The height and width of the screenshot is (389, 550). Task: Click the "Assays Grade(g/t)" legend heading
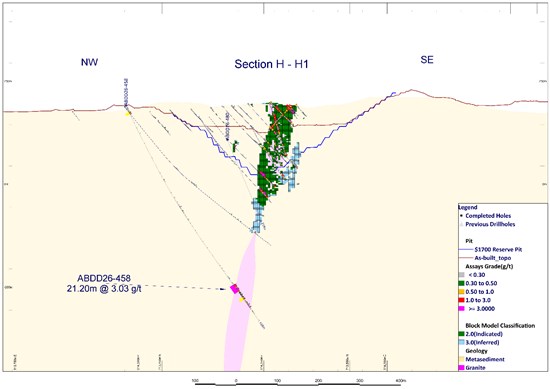(489, 266)
